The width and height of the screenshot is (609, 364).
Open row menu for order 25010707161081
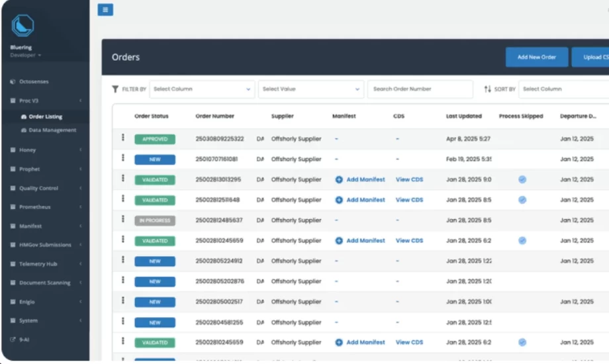[123, 158]
